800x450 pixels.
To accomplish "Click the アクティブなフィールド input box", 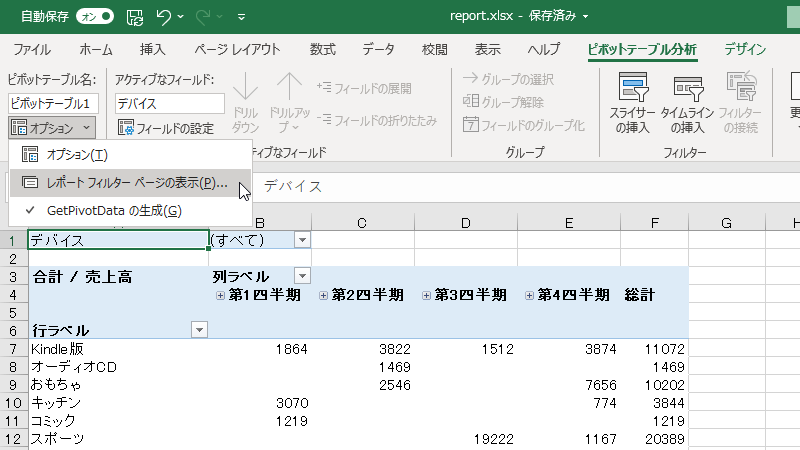I will (x=169, y=104).
